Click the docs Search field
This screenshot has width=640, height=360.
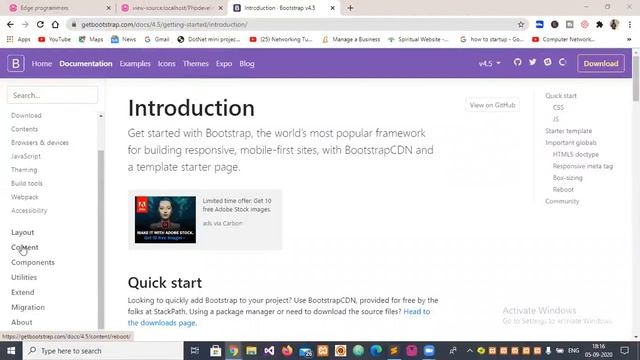[52, 95]
